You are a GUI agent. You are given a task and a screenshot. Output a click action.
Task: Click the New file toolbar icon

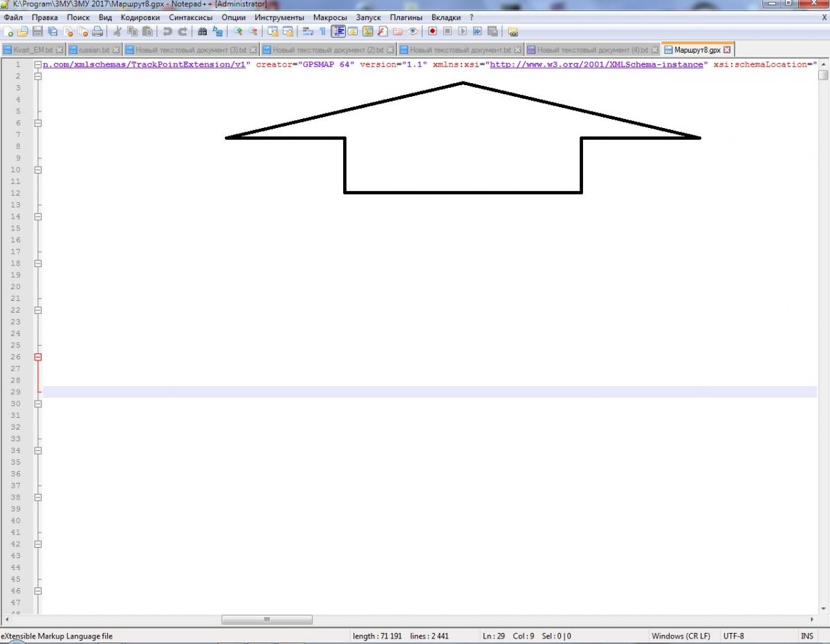8,31
